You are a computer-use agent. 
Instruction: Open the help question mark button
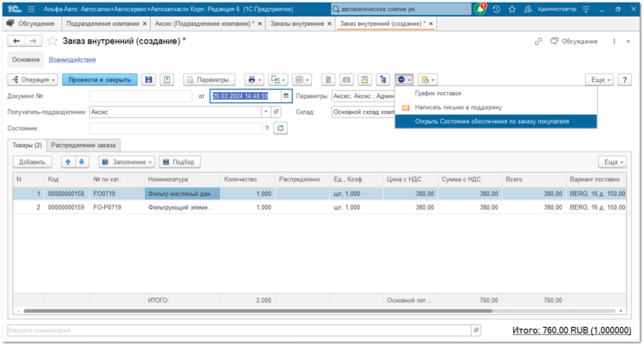pos(625,80)
